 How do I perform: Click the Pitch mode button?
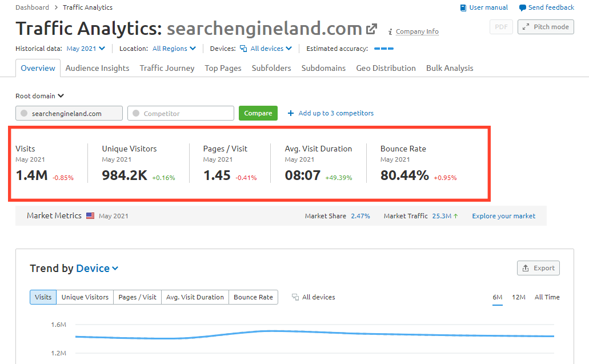[546, 27]
